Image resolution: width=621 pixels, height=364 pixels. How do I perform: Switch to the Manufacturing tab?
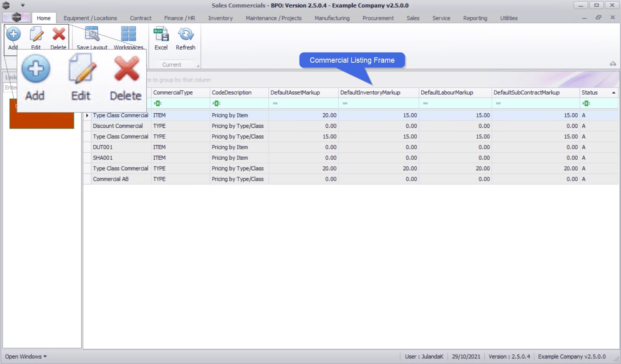(x=332, y=18)
